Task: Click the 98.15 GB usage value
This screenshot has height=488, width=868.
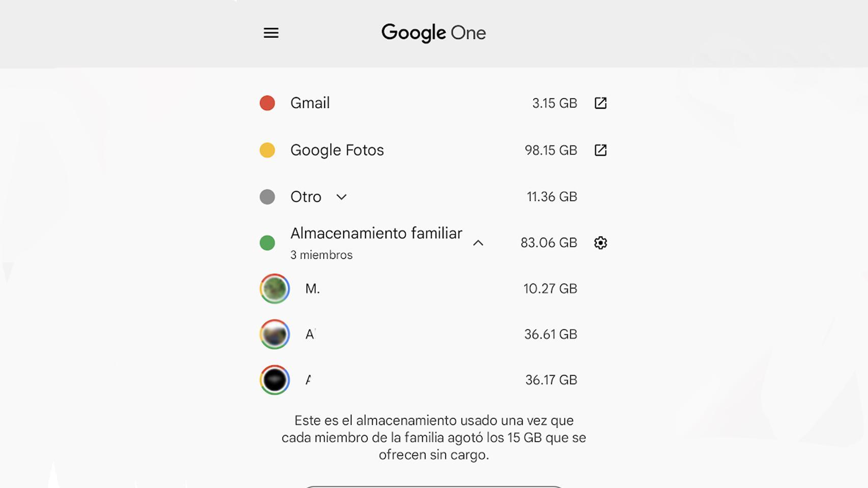Action: click(x=551, y=150)
